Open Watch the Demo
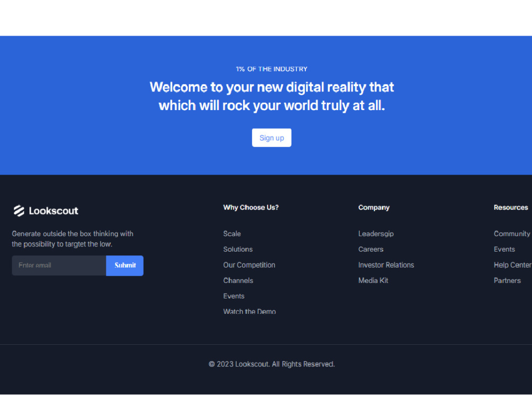This screenshot has width=532, height=399. (x=250, y=311)
